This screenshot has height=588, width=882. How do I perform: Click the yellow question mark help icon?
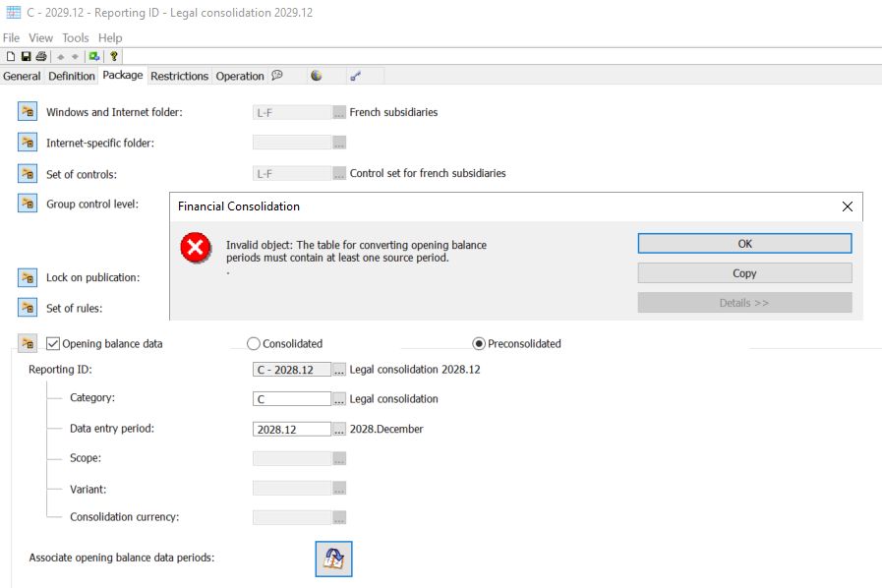click(114, 56)
